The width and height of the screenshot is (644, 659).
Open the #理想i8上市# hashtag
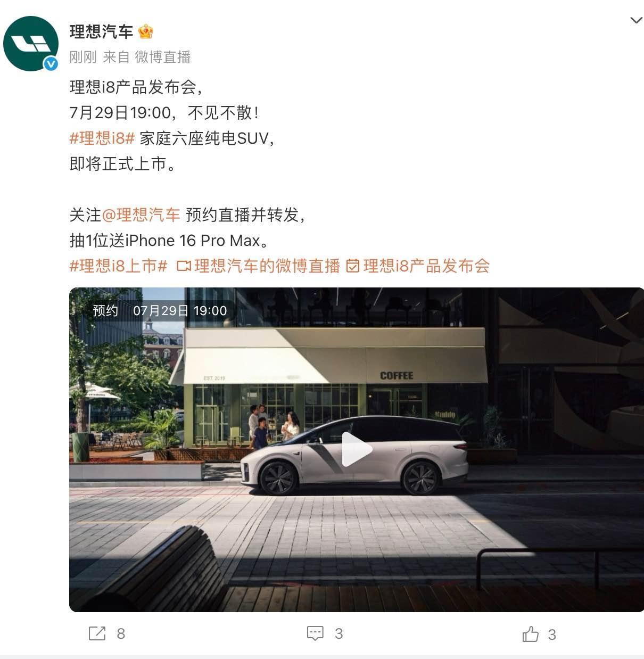(x=118, y=266)
